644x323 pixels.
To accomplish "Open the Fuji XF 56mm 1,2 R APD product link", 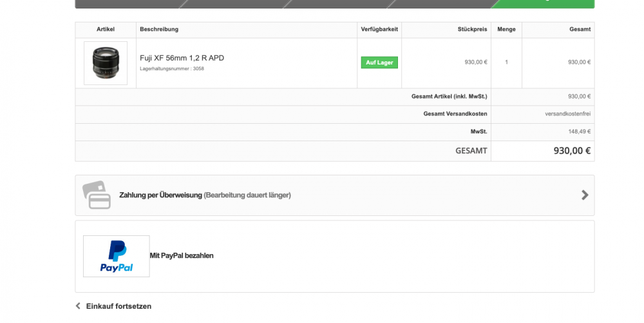I will tap(182, 58).
